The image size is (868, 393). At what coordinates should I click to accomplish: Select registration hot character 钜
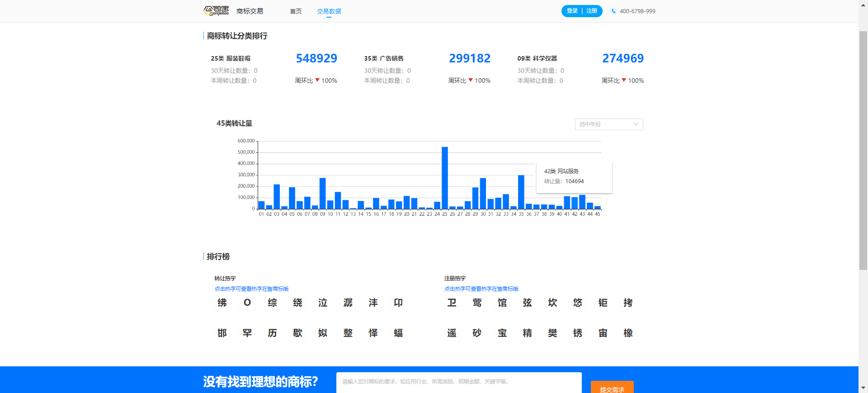point(603,303)
